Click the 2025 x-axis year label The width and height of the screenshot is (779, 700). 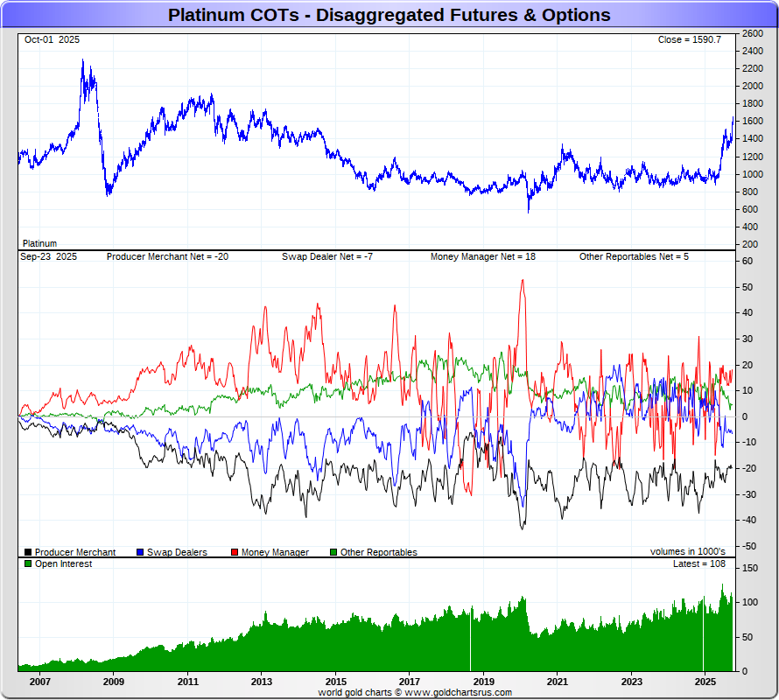(x=705, y=682)
